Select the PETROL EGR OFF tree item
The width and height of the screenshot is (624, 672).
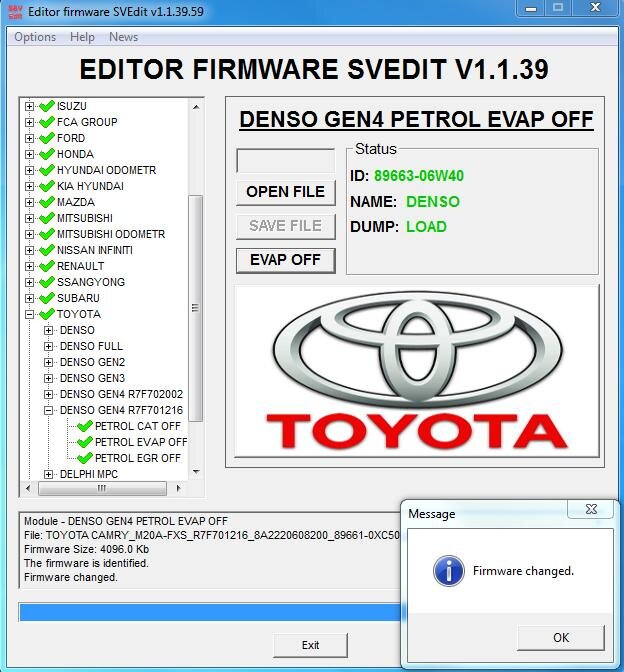pos(138,458)
